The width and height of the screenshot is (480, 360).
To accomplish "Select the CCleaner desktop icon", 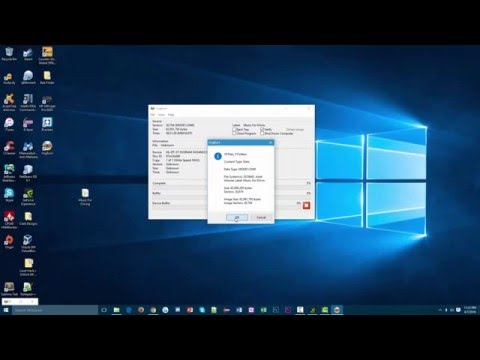I will click(x=9, y=148).
